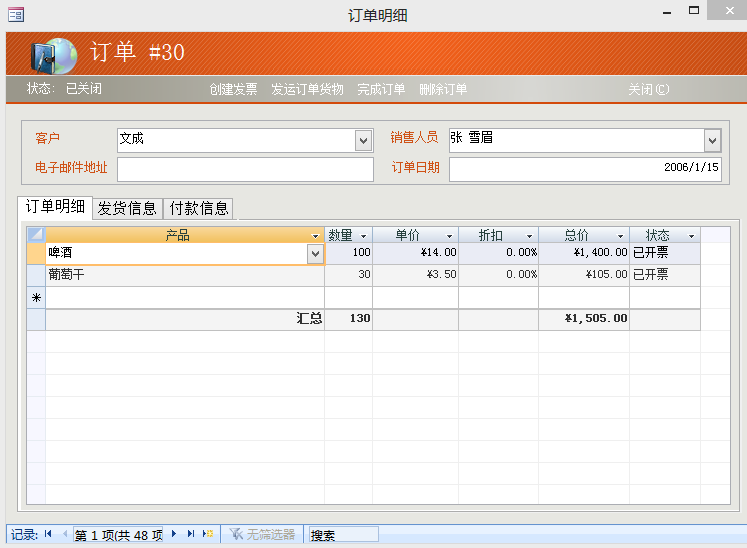The height and width of the screenshot is (548, 747).
Task: Open the 产品 column header dropdown
Action: pyautogui.click(x=315, y=236)
